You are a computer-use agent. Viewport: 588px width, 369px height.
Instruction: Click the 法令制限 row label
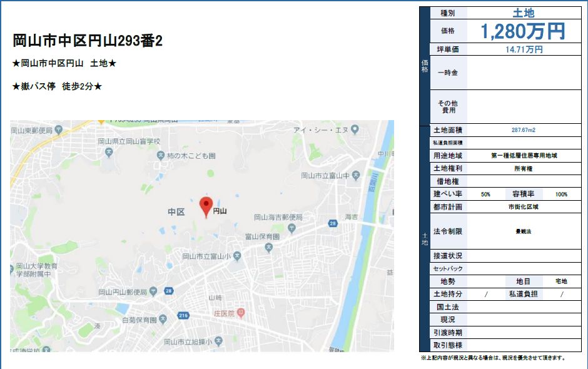tap(448, 231)
